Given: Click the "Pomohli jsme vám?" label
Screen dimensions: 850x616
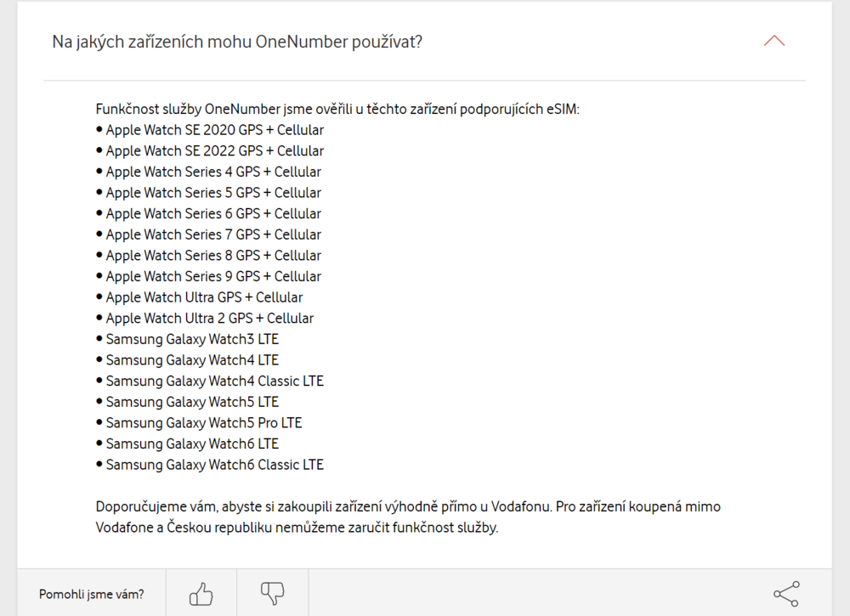Looking at the screenshot, I should 91,594.
